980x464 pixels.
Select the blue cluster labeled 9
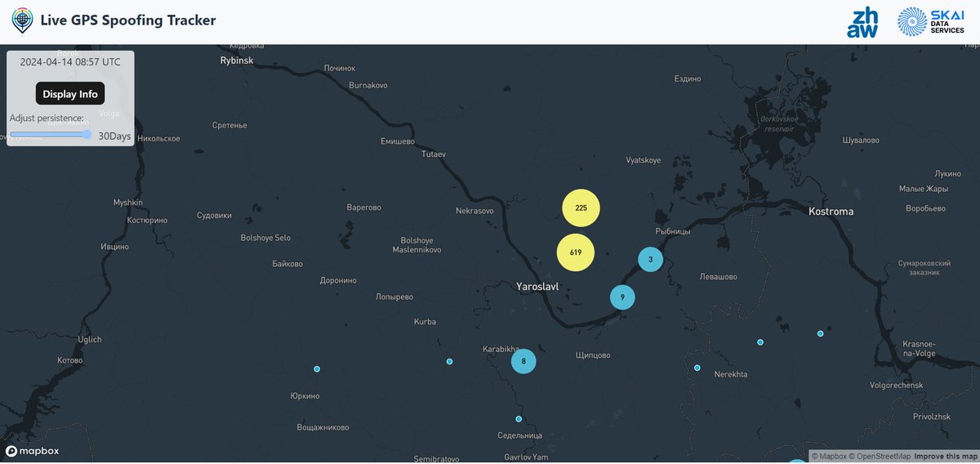pos(622,297)
